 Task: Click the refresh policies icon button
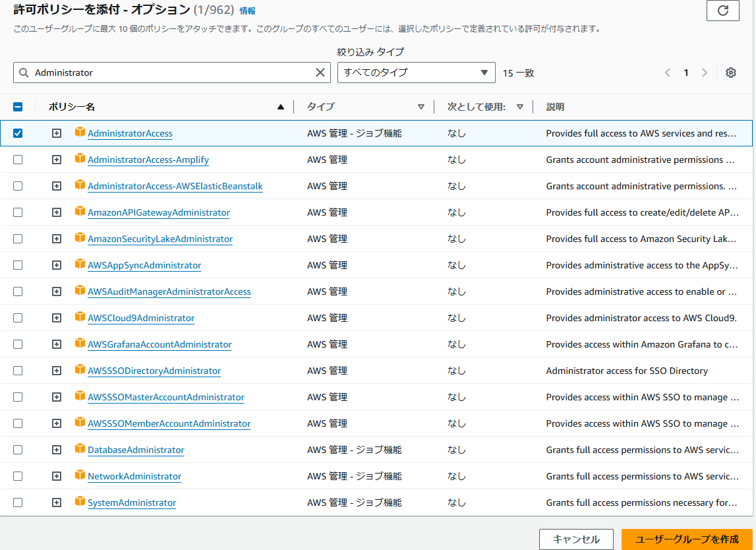coord(722,10)
